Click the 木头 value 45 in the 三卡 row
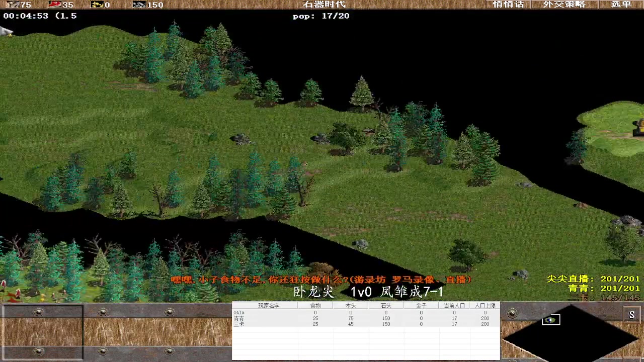This screenshot has width=644, height=362. [351, 324]
